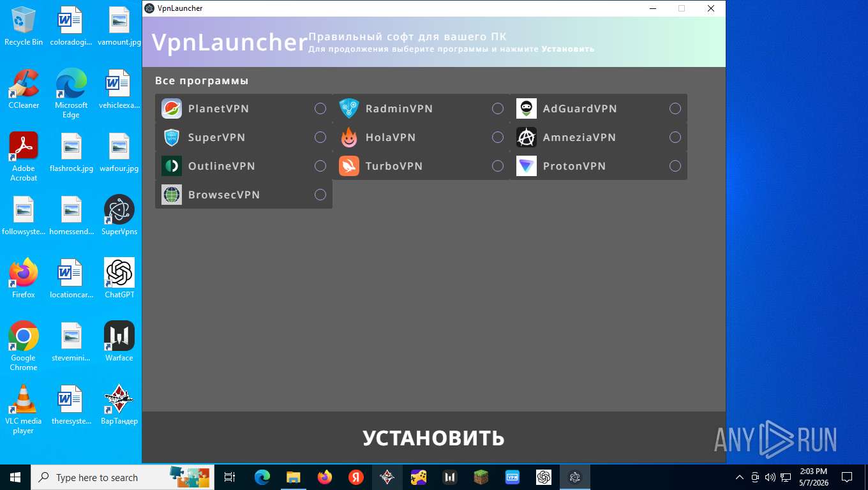Open Warface desktop shortcut

(x=119, y=341)
